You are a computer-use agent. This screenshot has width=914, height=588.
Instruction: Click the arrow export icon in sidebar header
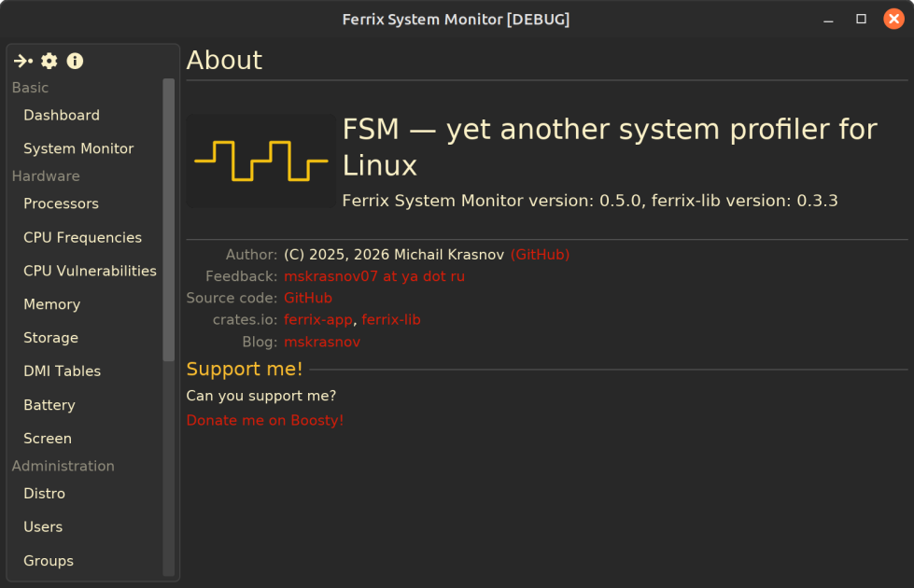[23, 61]
